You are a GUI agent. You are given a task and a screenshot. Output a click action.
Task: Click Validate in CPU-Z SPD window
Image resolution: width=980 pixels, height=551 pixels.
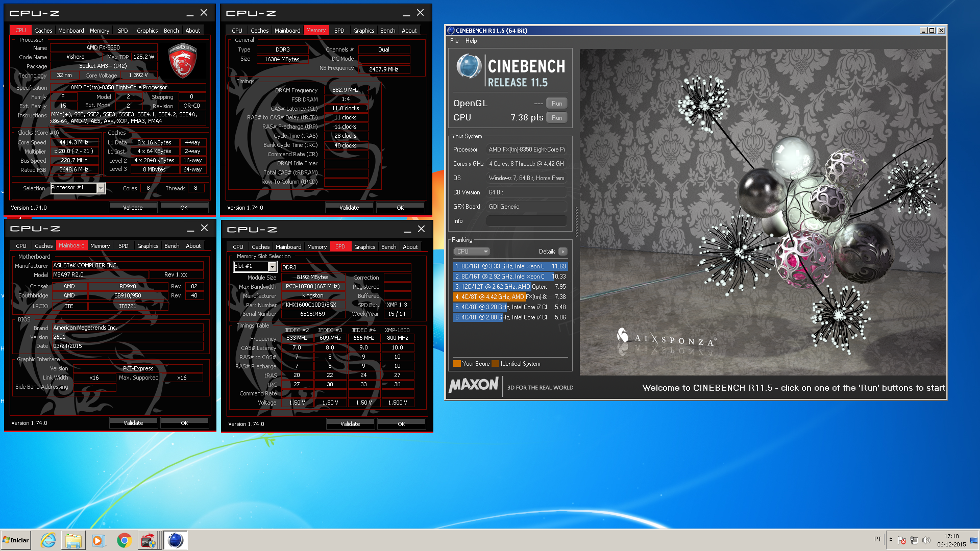(x=351, y=424)
